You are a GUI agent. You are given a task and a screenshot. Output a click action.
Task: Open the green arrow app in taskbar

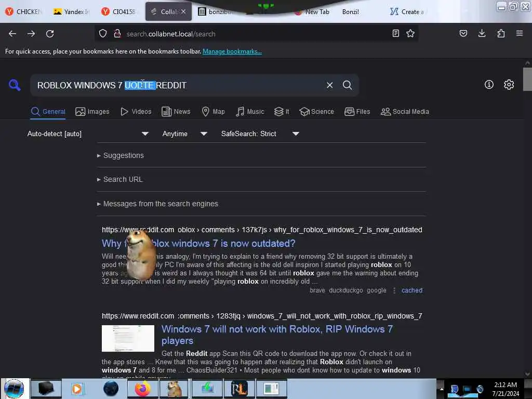(x=207, y=389)
